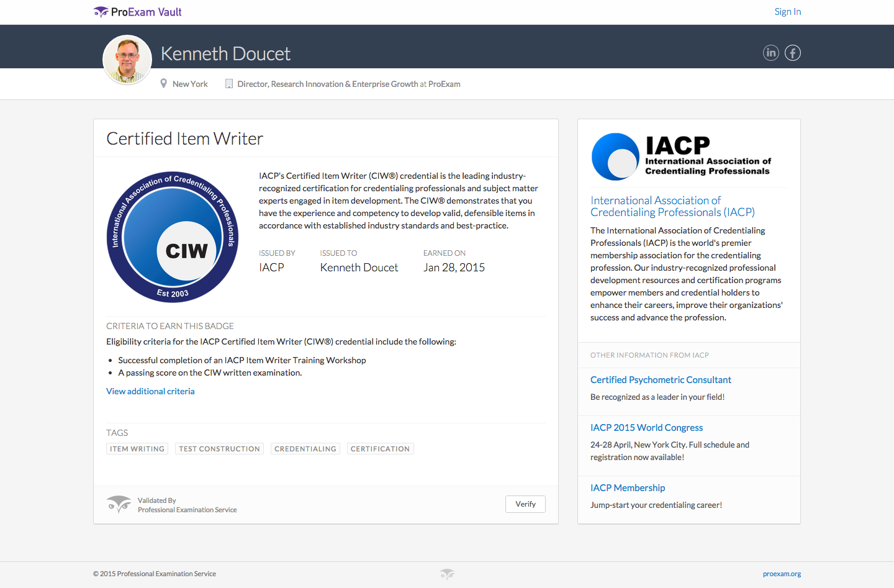Click the Validated By owl icon
This screenshot has height=588, width=894.
(x=119, y=504)
